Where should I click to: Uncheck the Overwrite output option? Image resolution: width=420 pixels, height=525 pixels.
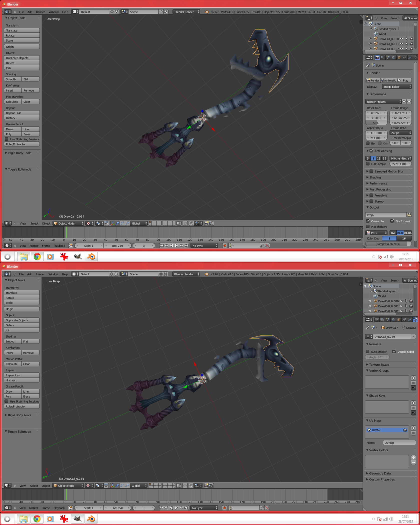pos(368,221)
